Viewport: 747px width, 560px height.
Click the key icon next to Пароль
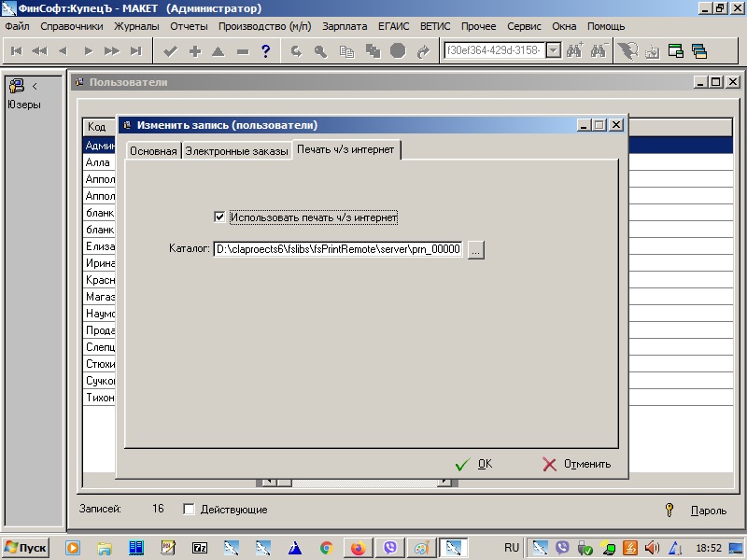coord(669,510)
